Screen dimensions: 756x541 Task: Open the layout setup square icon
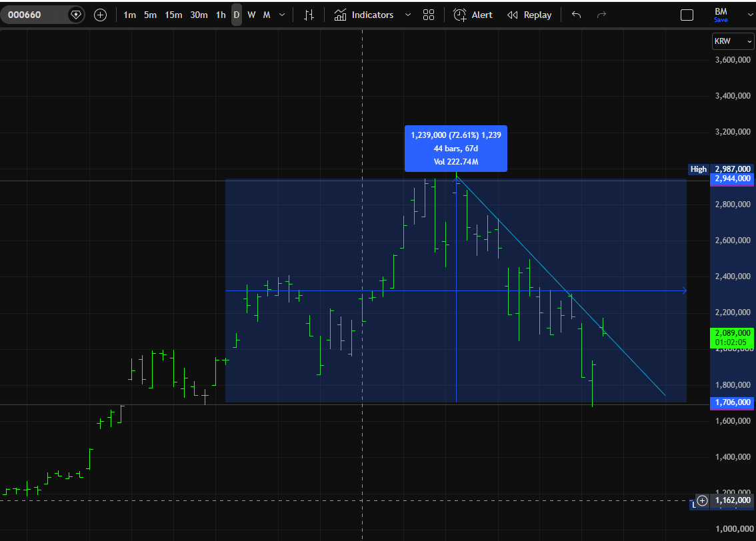(687, 15)
